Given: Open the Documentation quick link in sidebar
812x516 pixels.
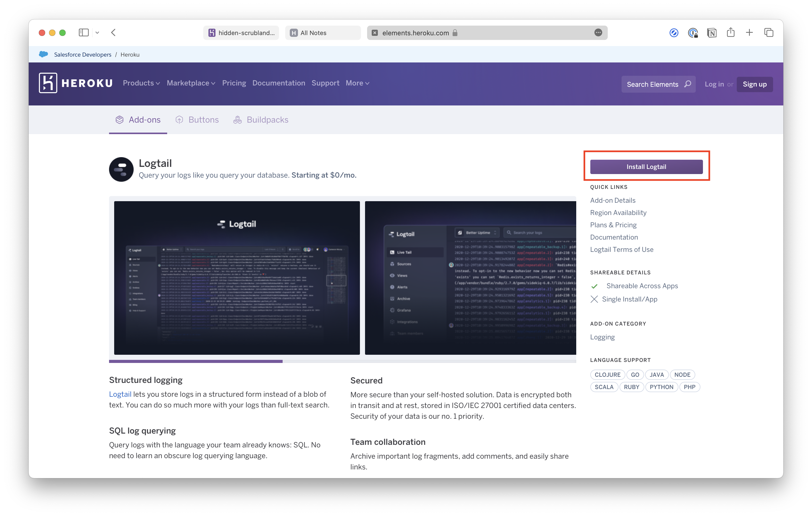Looking at the screenshot, I should point(614,237).
